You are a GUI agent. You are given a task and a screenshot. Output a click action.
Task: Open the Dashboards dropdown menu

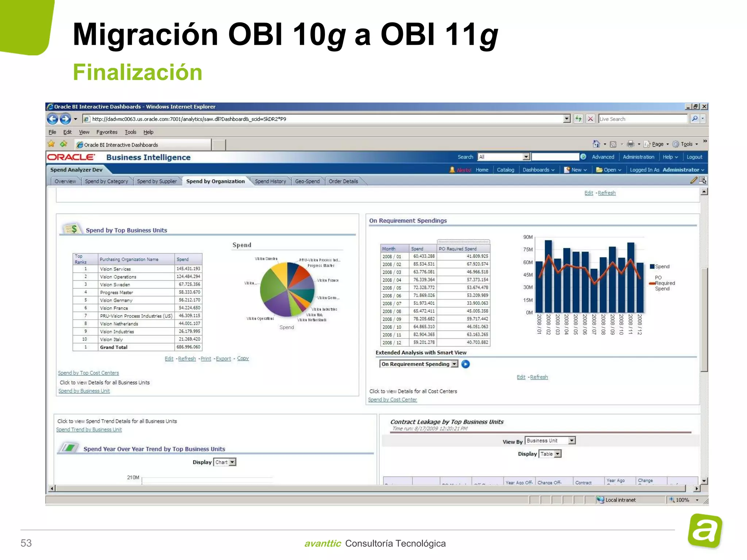point(538,170)
